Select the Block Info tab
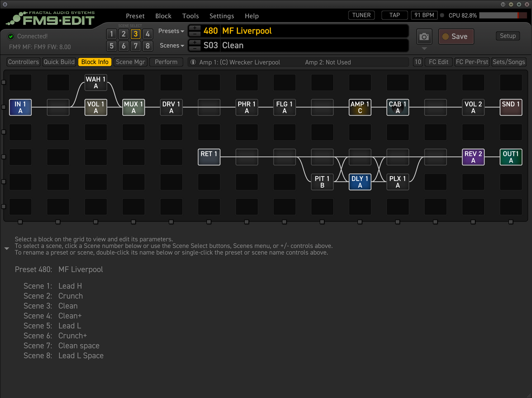Screen dimensions: 532x398 pos(95,62)
